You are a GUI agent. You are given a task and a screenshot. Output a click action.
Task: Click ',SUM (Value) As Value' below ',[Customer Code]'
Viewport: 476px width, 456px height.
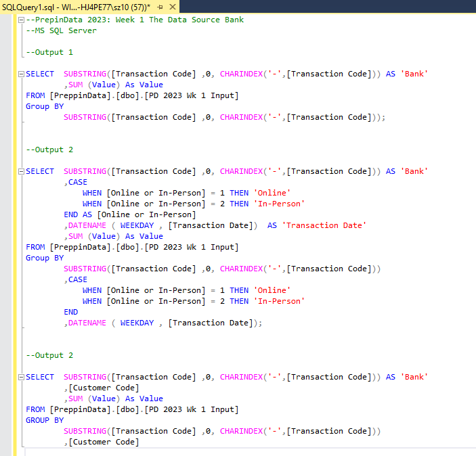[114, 398]
